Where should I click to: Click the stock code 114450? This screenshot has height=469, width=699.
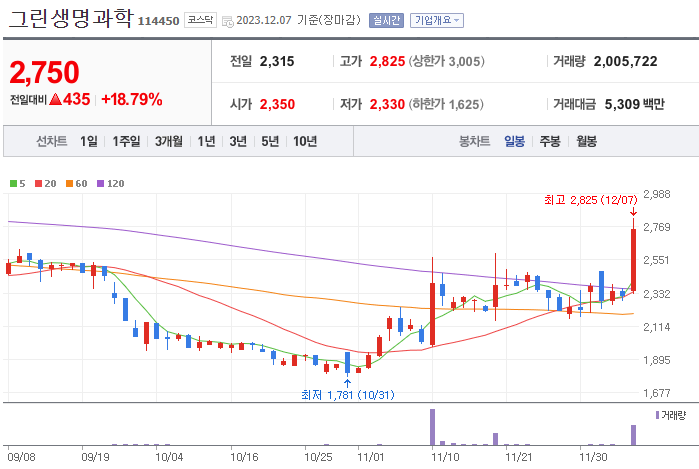tap(158, 21)
